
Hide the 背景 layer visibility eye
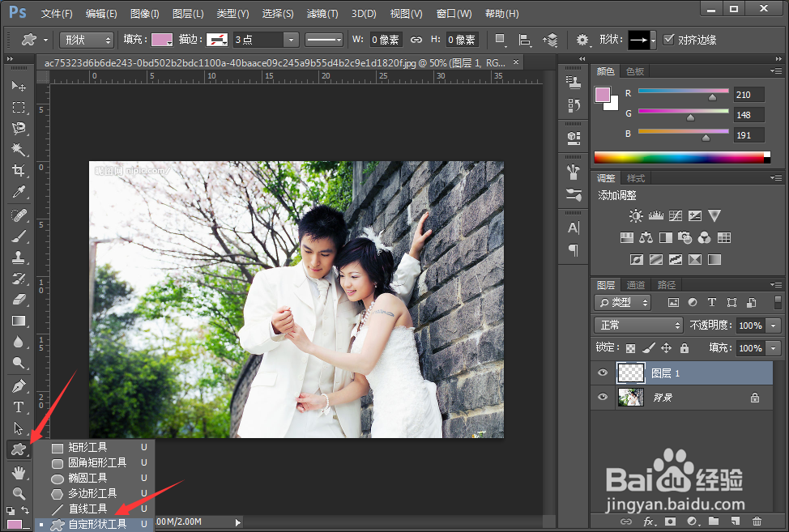[603, 397]
